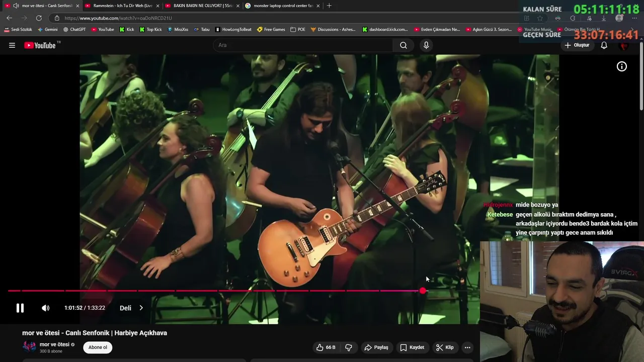
Task: Open the POE bookmarks folder
Action: (298, 30)
